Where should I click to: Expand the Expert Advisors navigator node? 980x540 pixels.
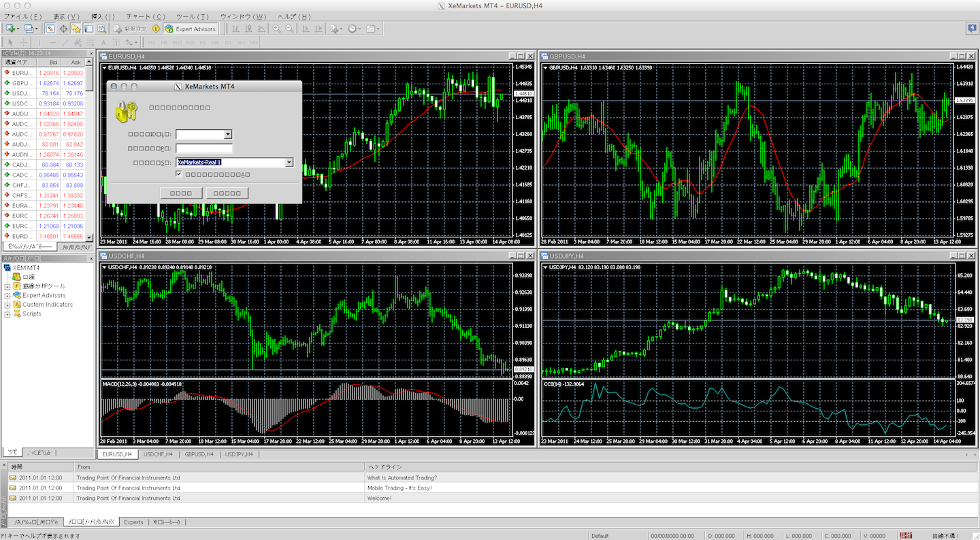(x=7, y=295)
